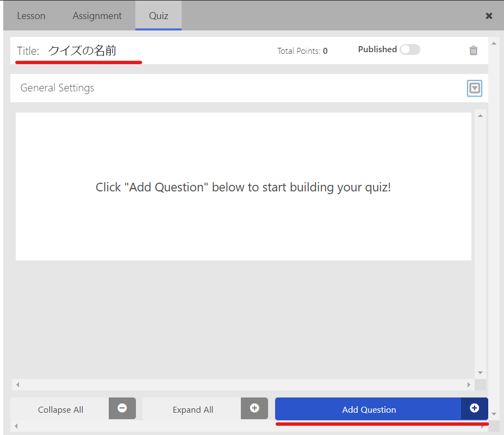Image resolution: width=504 pixels, height=435 pixels.
Task: Switch to the Assignment tab
Action: (97, 16)
